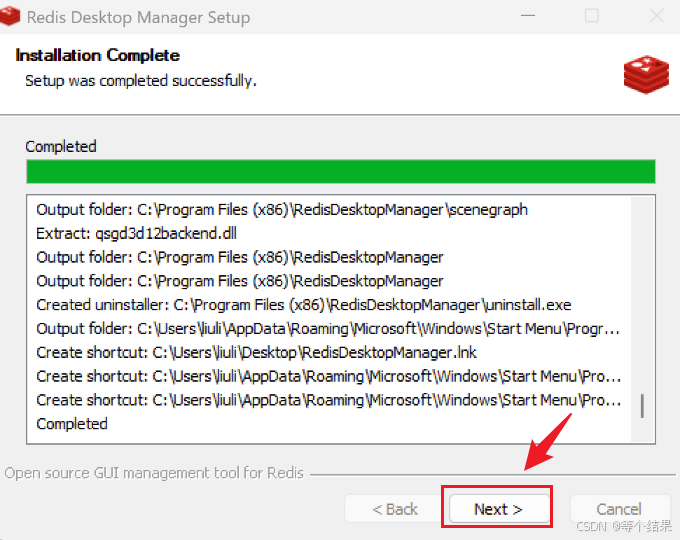Click the large Redis cube logo in the header

[x=646, y=74]
